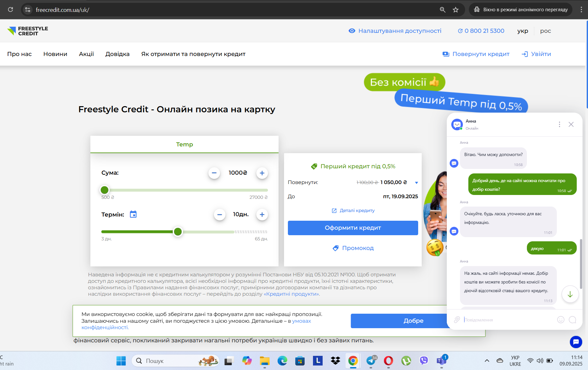This screenshot has height=370, width=588.
Task: Click the chat send bubble icon
Action: click(x=572, y=319)
